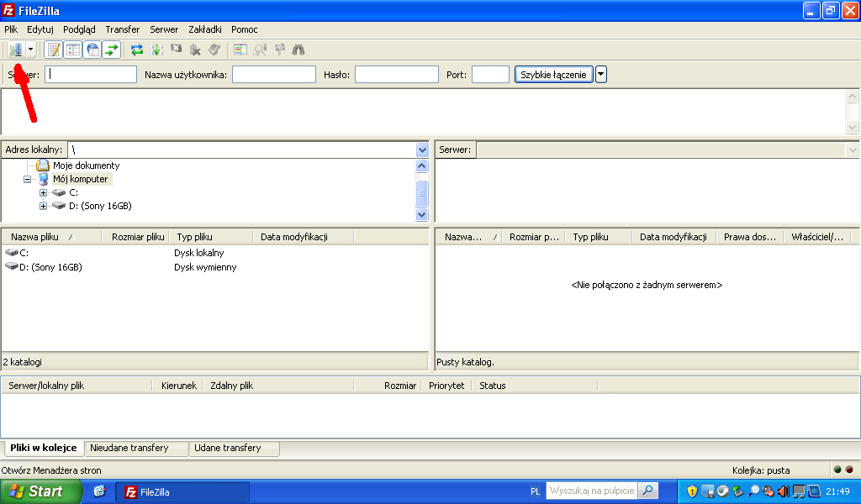Open the Windows Start menu
Viewport: 861px width, 504px height.
[x=40, y=491]
